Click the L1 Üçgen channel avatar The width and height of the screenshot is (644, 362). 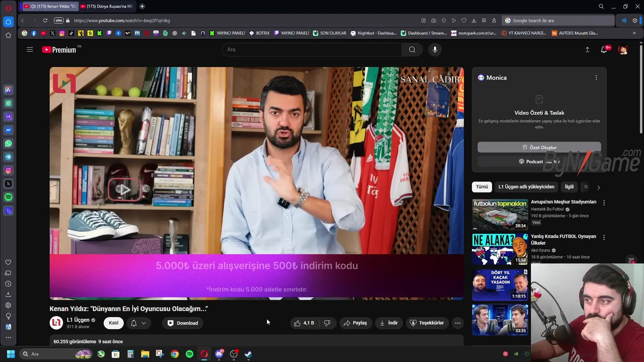pos(56,322)
